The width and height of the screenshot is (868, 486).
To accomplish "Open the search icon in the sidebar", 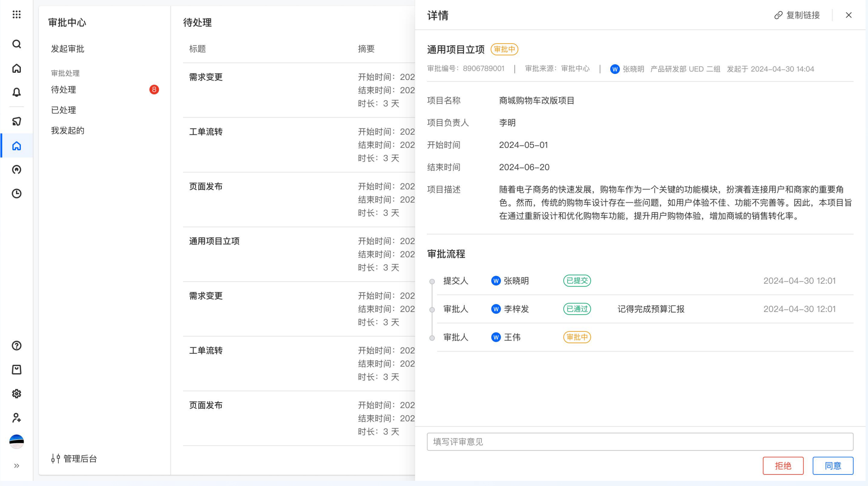I will [16, 44].
